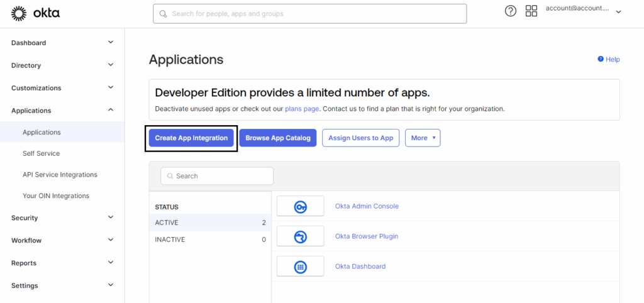Click the Okta Admin Console app icon
The height and width of the screenshot is (303, 644).
[300, 206]
